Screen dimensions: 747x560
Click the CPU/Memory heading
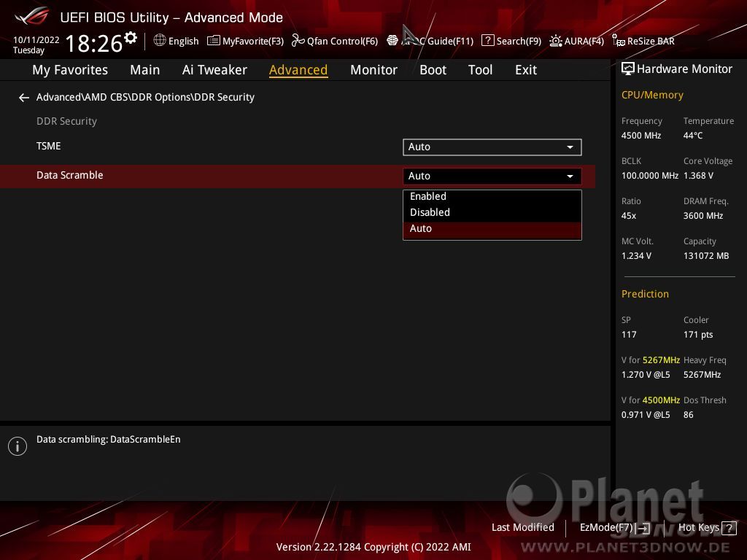(652, 96)
